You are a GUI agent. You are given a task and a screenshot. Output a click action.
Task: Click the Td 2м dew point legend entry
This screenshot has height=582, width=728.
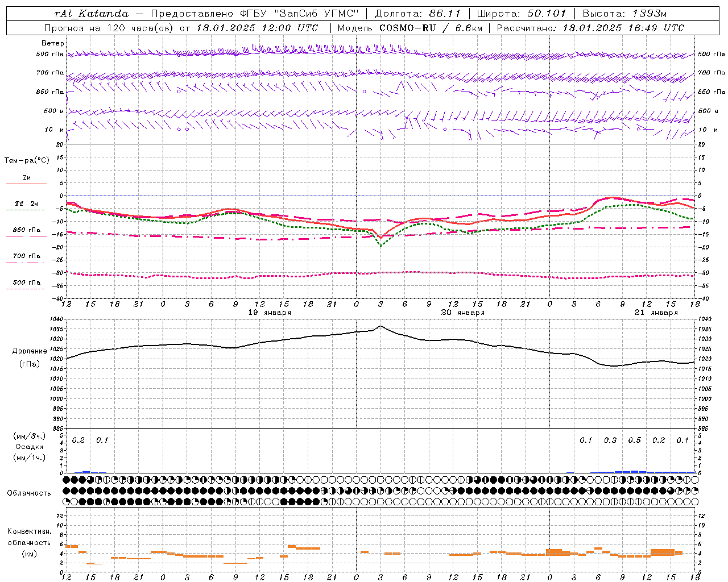[27, 203]
